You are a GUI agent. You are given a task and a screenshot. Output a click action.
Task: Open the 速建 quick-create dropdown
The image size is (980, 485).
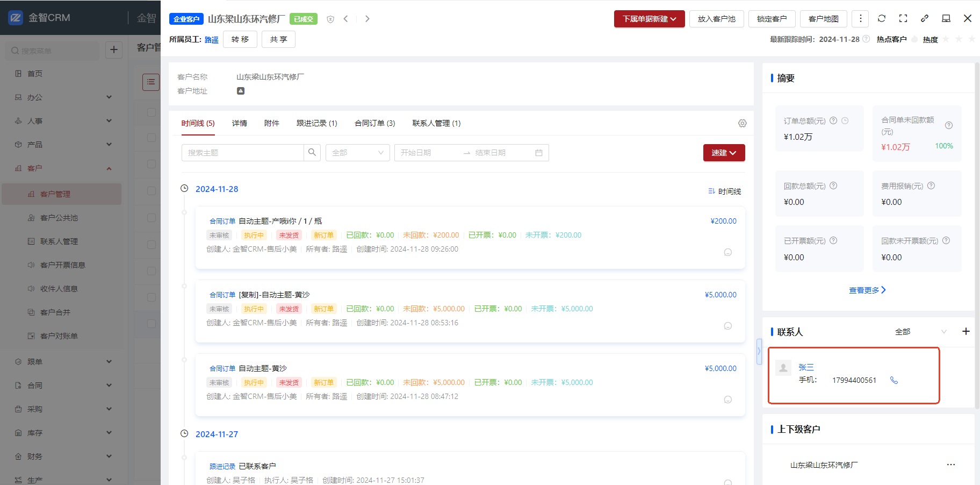[x=724, y=153]
